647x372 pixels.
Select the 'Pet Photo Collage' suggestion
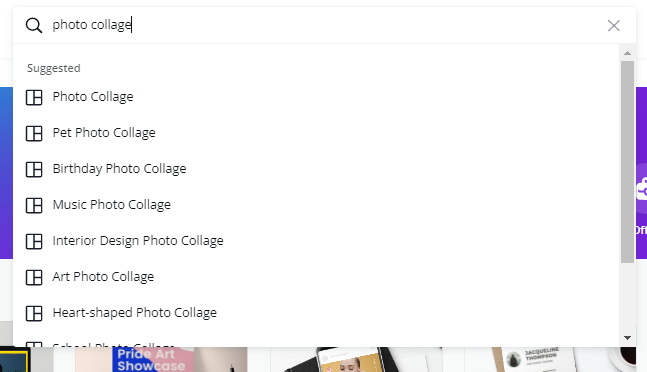click(316, 133)
